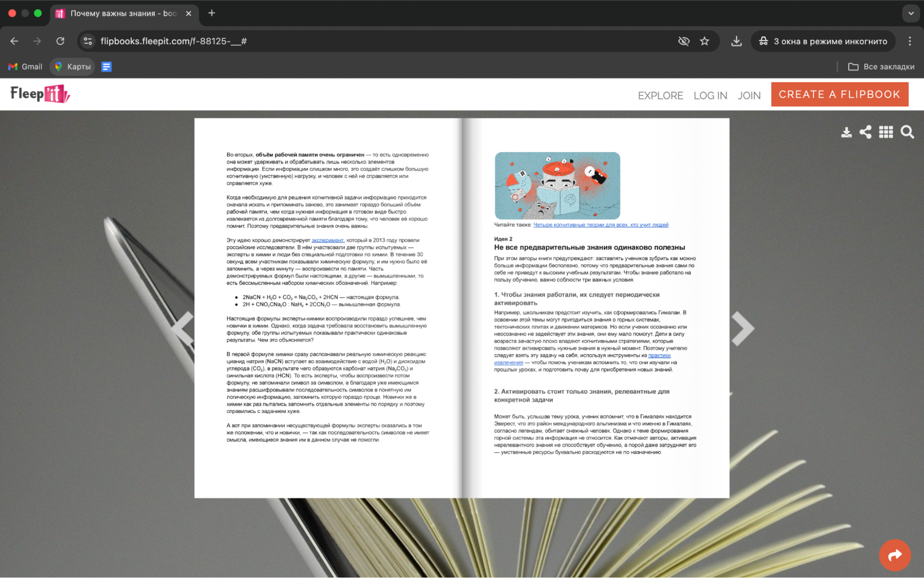Screen dimensions: 924x578
Task: Click the browser forward arrow
Action: 37,41
